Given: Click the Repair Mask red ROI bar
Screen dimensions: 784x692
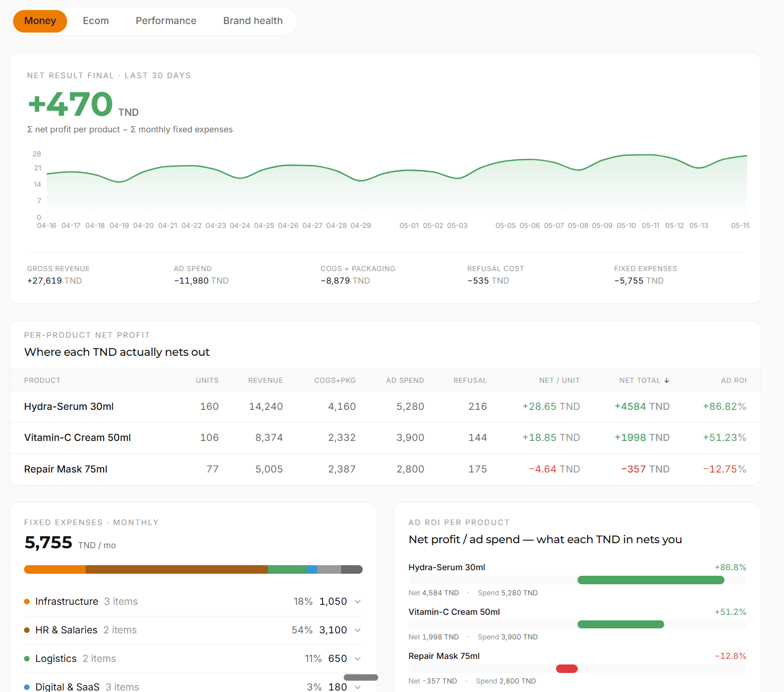Looking at the screenshot, I should point(567,669).
